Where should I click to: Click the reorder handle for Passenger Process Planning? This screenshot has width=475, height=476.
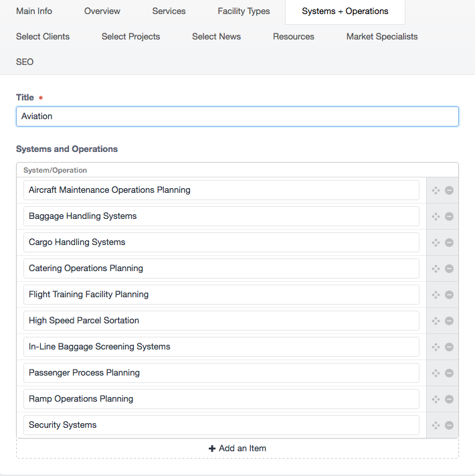[436, 373]
